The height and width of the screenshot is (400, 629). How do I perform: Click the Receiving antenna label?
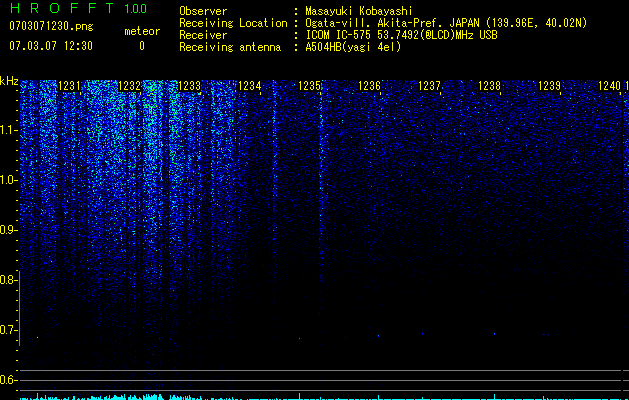click(230, 47)
